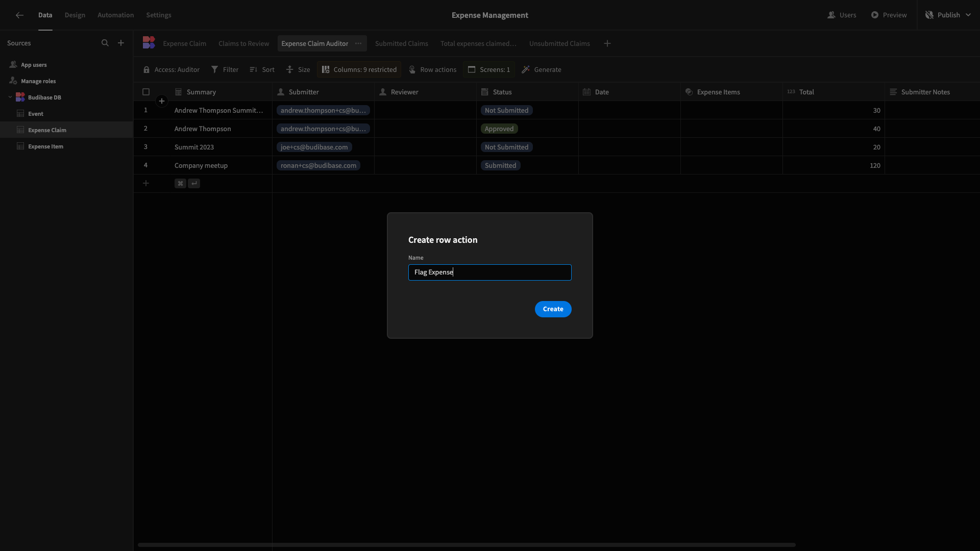Viewport: 980px width, 551px height.
Task: Click joe+cs@budibase.com submitter cell
Action: click(x=314, y=147)
